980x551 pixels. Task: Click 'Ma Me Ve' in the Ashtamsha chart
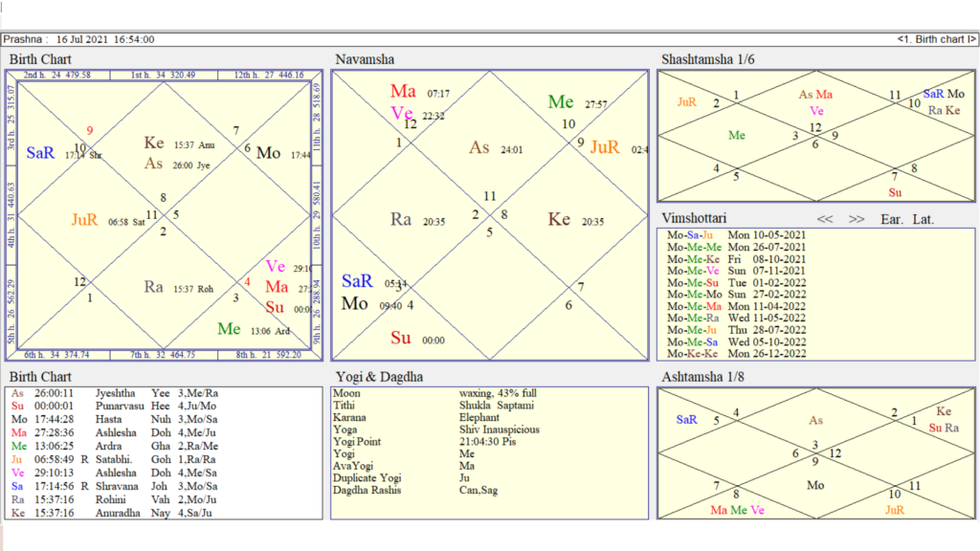point(738,511)
